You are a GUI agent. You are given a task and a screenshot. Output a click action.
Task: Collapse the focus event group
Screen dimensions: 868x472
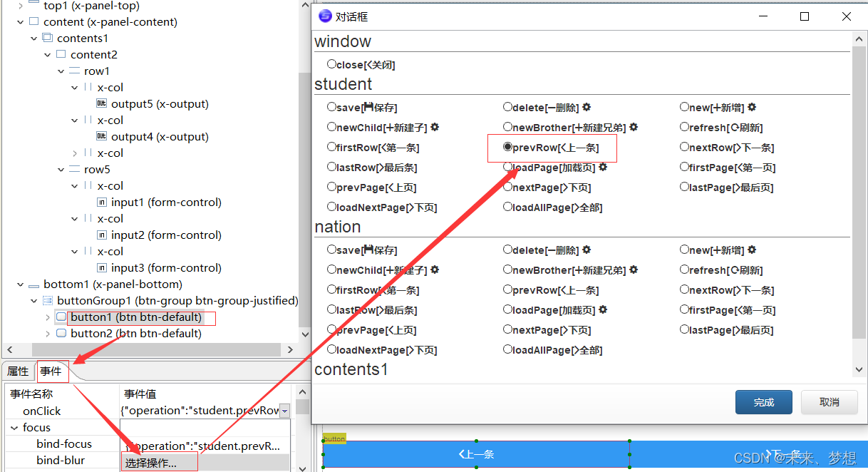[x=14, y=428]
